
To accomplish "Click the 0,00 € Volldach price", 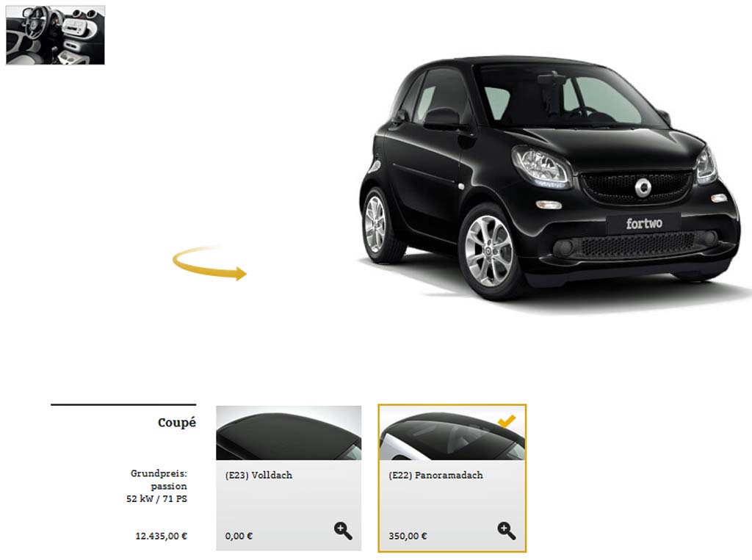I will [x=239, y=536].
